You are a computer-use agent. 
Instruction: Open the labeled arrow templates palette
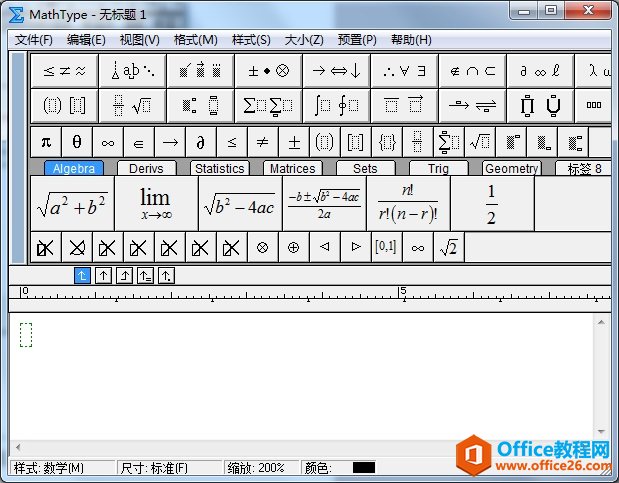point(472,105)
